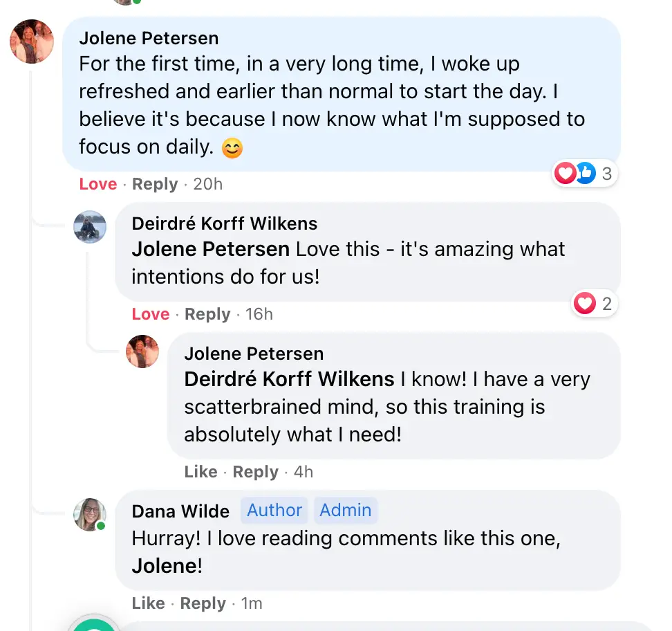Open Jolene Petersen's nested reply avatar
This screenshot has width=672, height=631.
(142, 351)
